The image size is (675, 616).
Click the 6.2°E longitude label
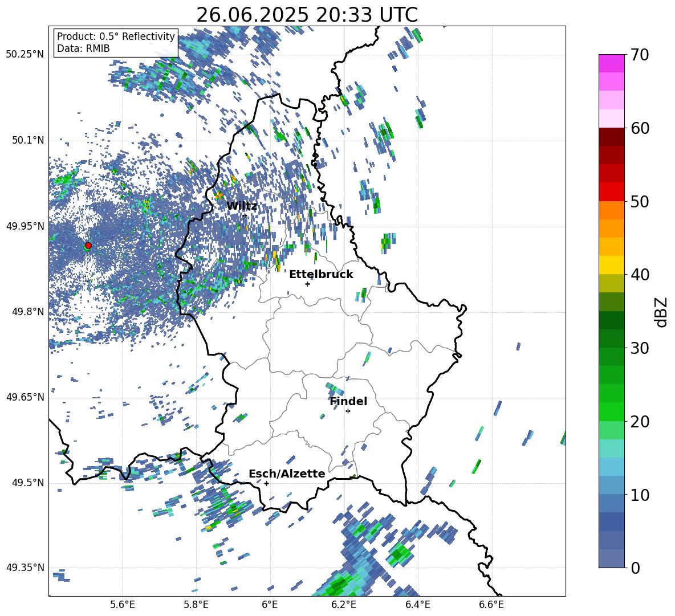(x=344, y=605)
